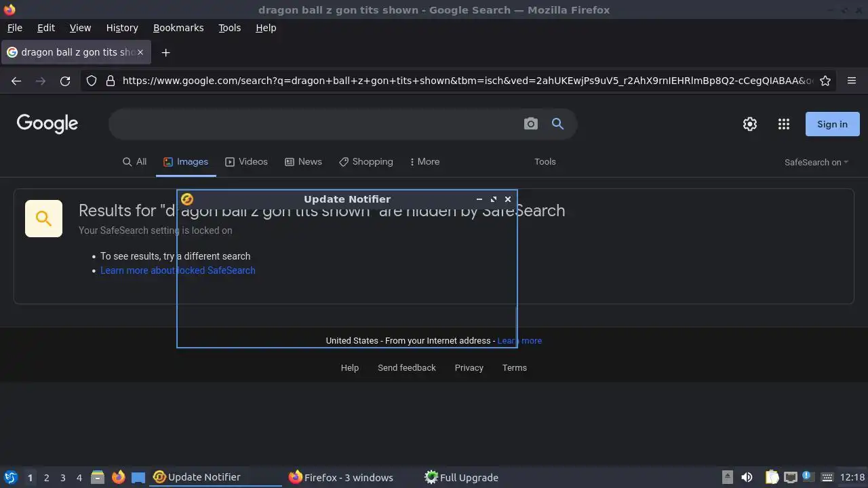Open Firefox View menu
Image resolution: width=868 pixels, height=488 pixels.
[x=80, y=28]
